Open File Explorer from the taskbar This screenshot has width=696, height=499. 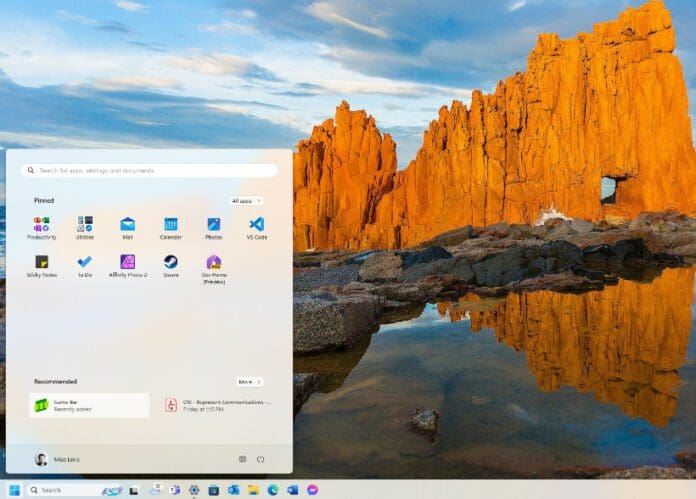253,490
